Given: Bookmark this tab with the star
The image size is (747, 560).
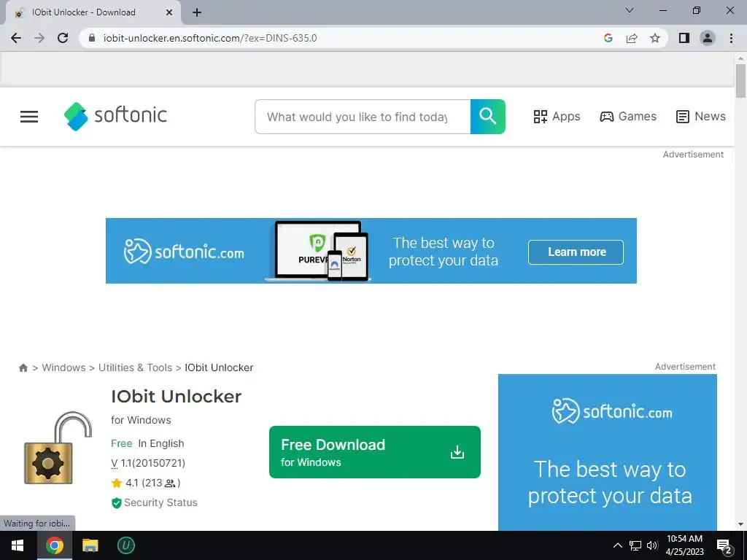Looking at the screenshot, I should pos(655,38).
